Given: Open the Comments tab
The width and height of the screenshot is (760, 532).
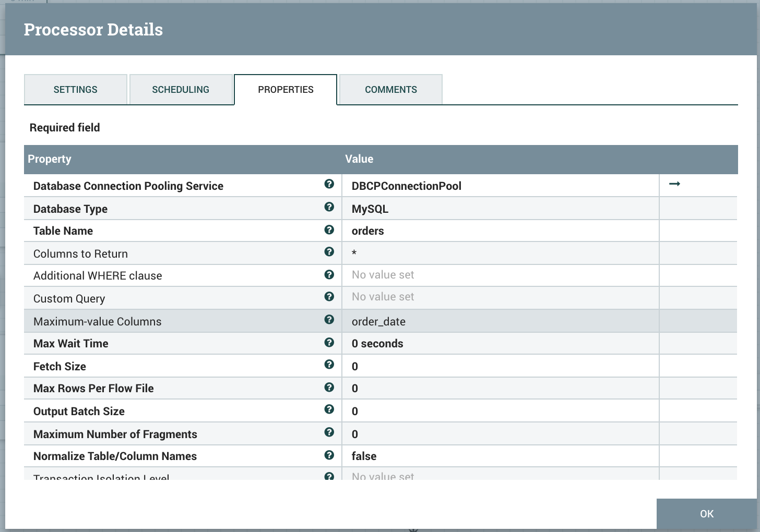Looking at the screenshot, I should pos(391,90).
